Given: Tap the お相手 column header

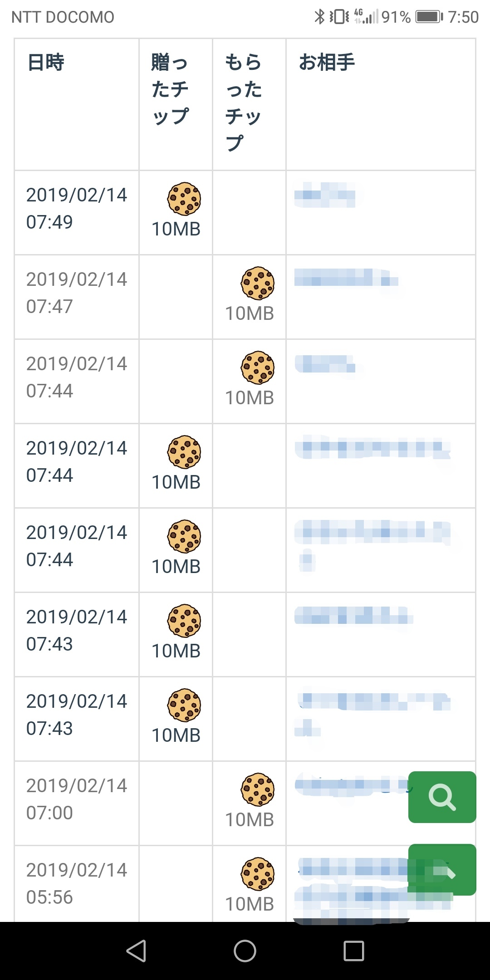Looking at the screenshot, I should click(327, 63).
